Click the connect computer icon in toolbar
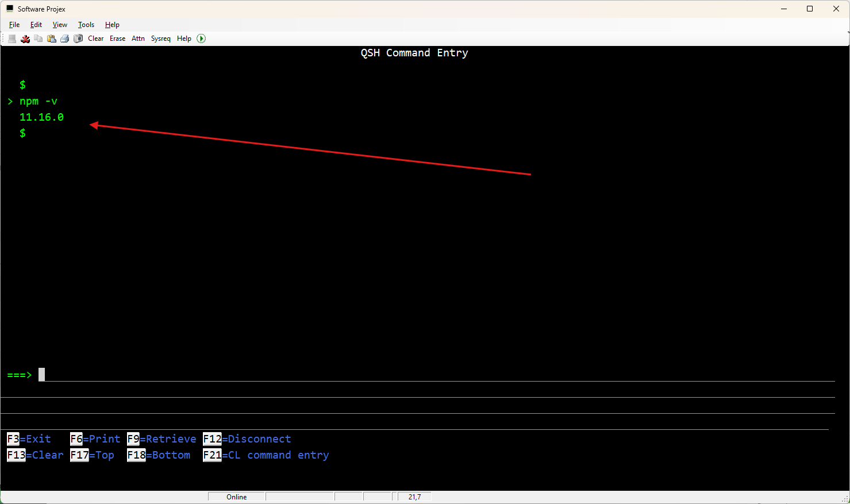850x504 pixels. pyautogui.click(x=12, y=39)
